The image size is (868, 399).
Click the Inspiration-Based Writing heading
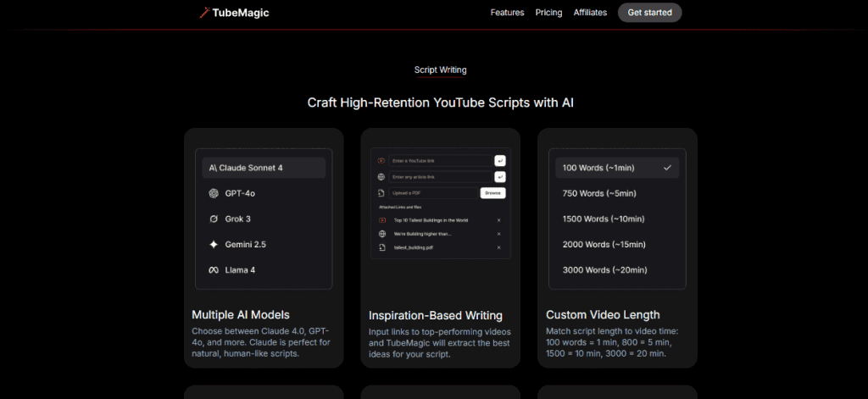click(436, 315)
